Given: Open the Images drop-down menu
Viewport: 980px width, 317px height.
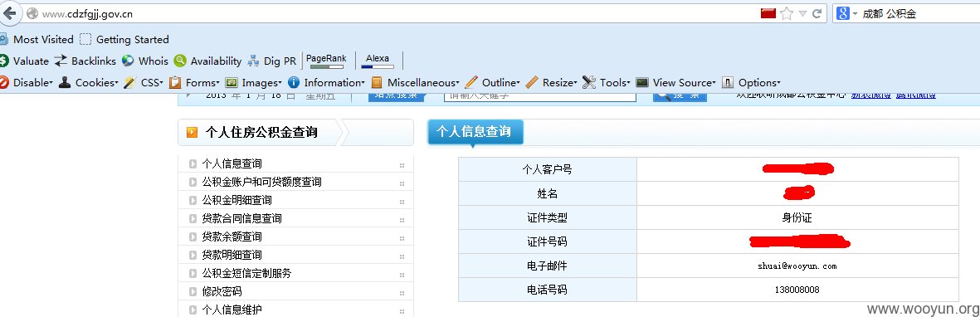Looking at the screenshot, I should click(x=253, y=82).
